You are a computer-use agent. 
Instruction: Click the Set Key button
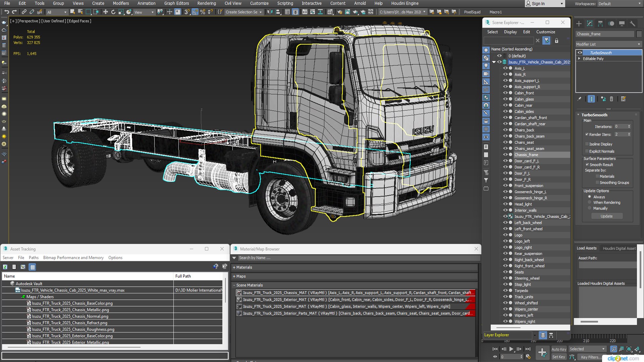point(559,357)
